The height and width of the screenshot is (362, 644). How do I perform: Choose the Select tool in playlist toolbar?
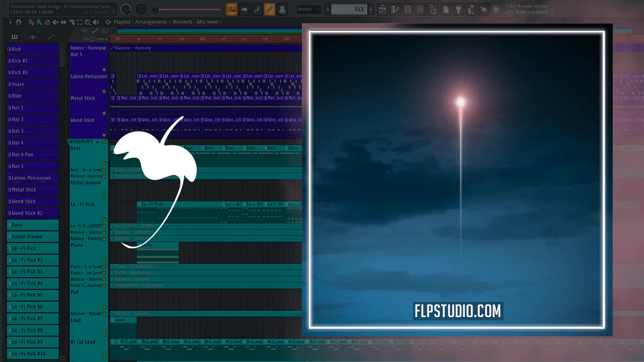[x=79, y=22]
